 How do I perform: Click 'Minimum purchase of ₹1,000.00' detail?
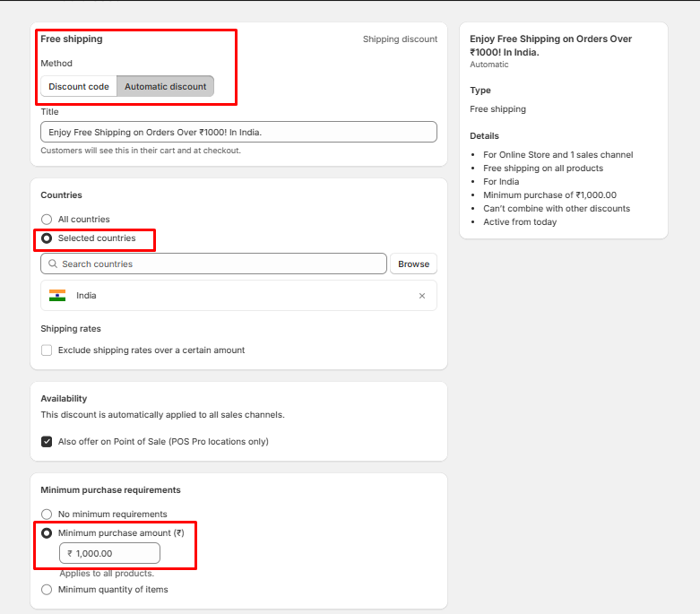[x=549, y=195]
